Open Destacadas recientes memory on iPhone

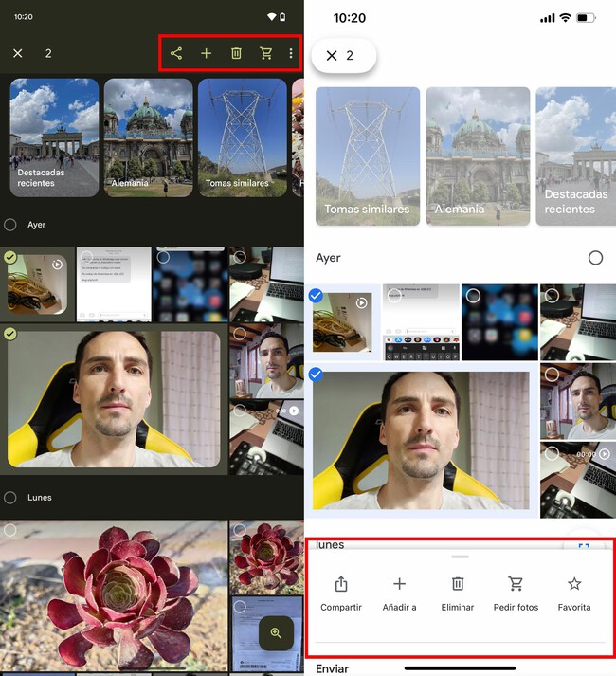pos(576,156)
